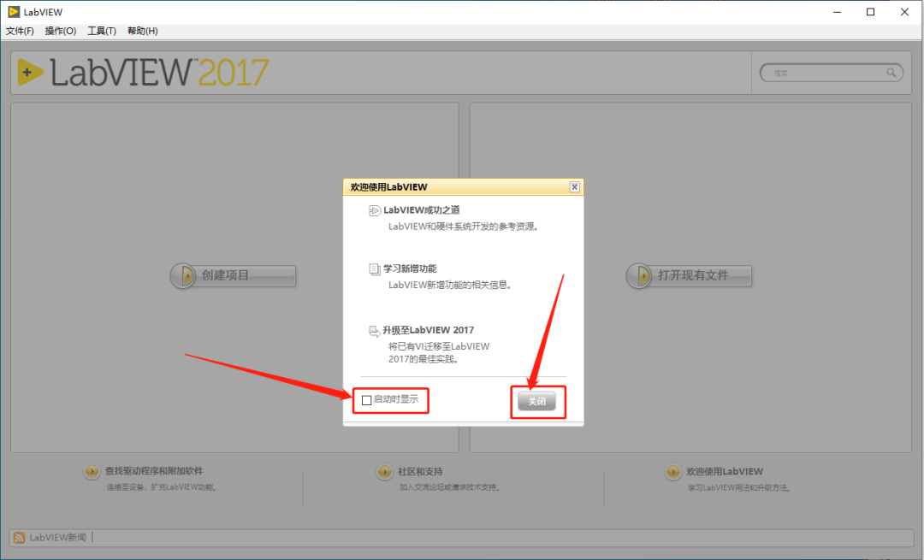Screen dimensions: 924x560
Task: Open 社区和支持 link
Action: click(420, 472)
